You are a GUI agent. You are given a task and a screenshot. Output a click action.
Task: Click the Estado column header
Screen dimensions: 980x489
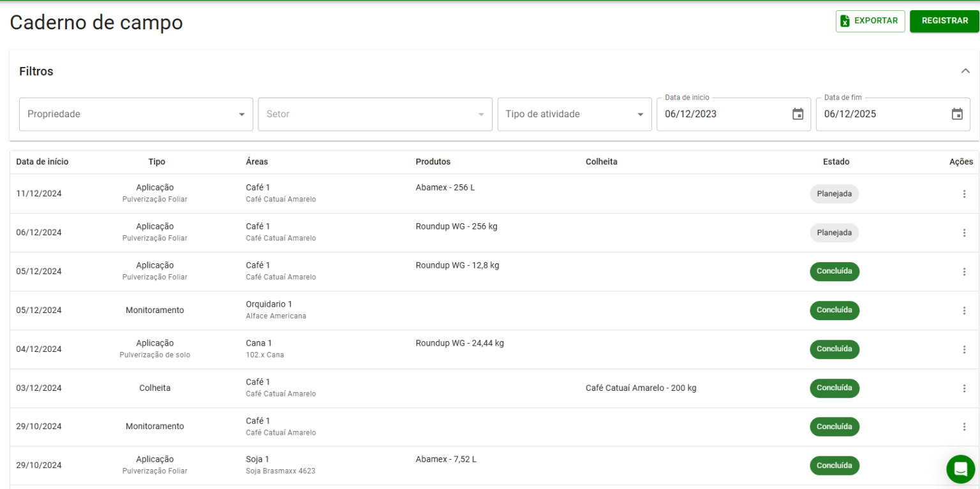tap(836, 162)
